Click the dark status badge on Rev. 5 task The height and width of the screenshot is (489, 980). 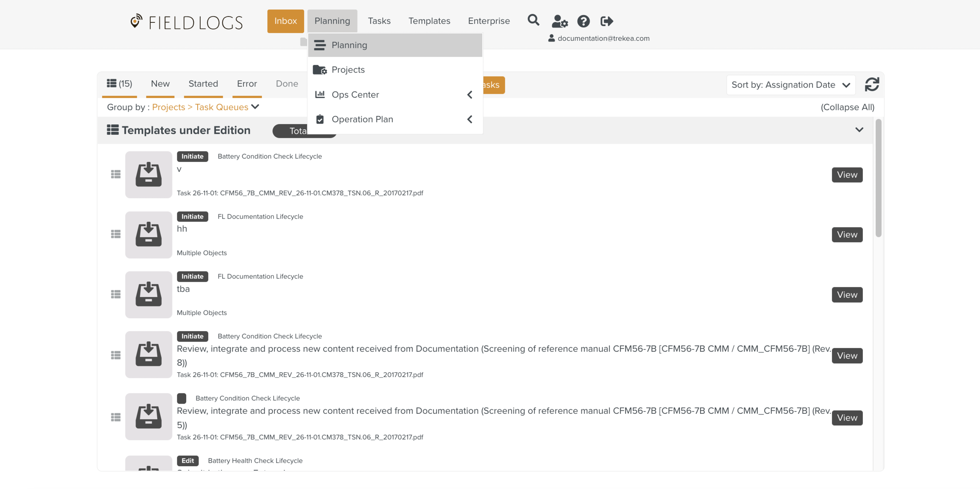181,398
